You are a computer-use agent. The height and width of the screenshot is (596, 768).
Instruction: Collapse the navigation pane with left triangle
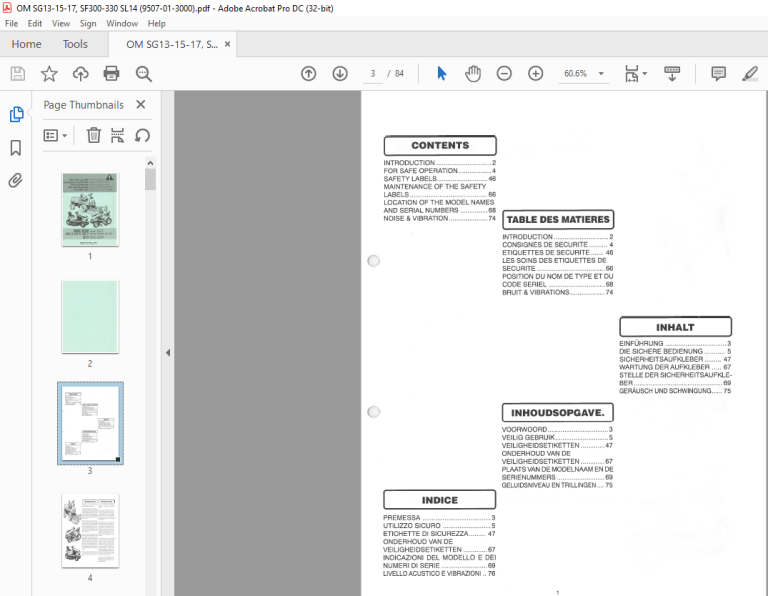click(x=168, y=352)
